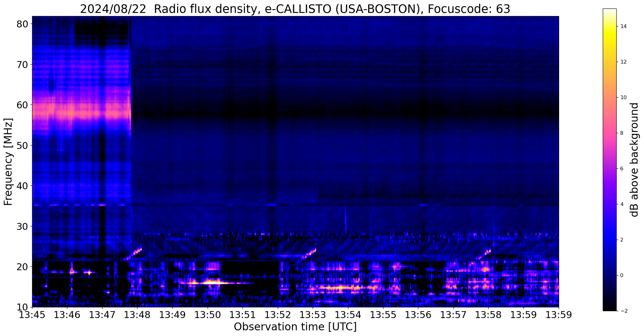Image resolution: width=644 pixels, height=336 pixels.
Task: Click the 13:51 time tick label
Action: 243,315
